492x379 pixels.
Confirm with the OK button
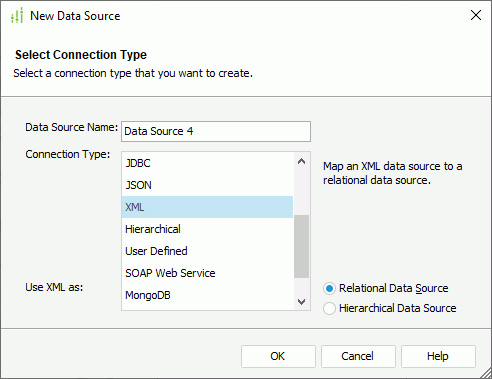pos(278,356)
